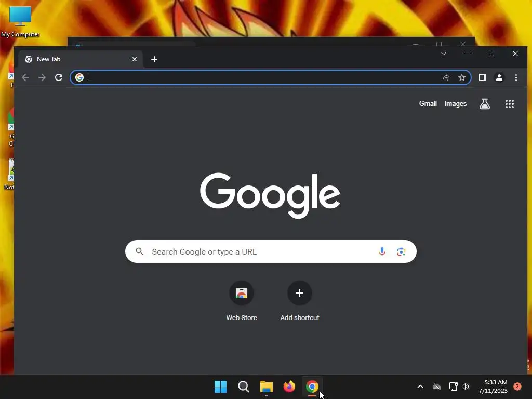Launch Firefox from the taskbar
The width and height of the screenshot is (532, 399).
(289, 387)
